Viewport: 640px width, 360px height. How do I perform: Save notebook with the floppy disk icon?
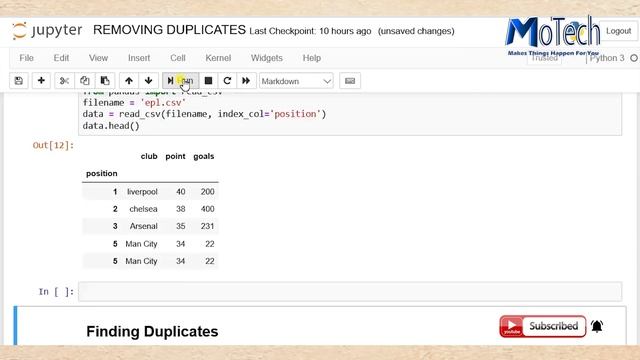(x=19, y=81)
